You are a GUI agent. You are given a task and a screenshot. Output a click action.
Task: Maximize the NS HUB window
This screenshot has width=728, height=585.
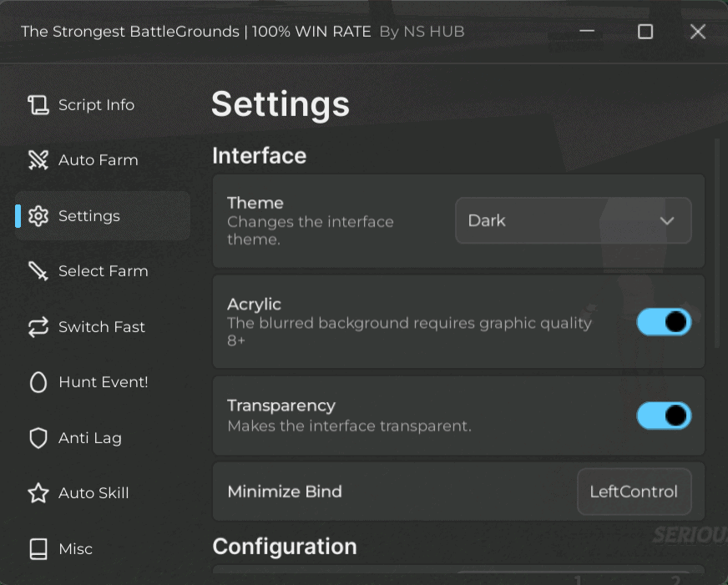click(x=645, y=32)
